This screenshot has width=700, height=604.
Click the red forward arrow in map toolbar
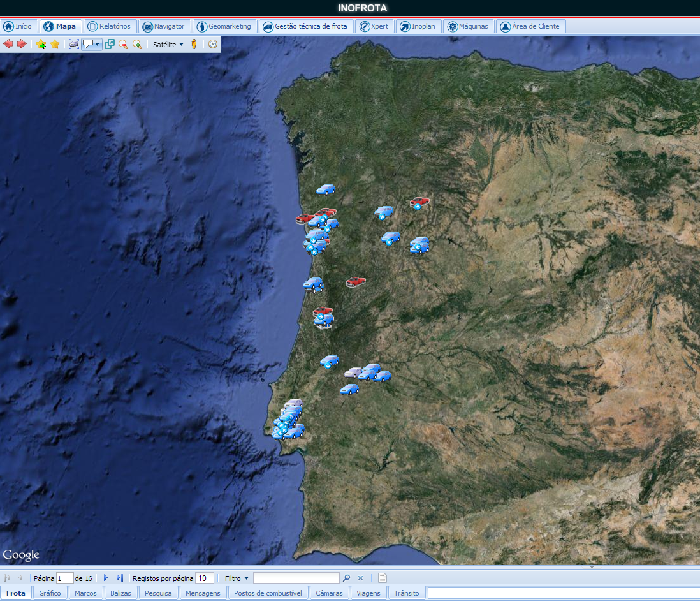click(x=22, y=44)
